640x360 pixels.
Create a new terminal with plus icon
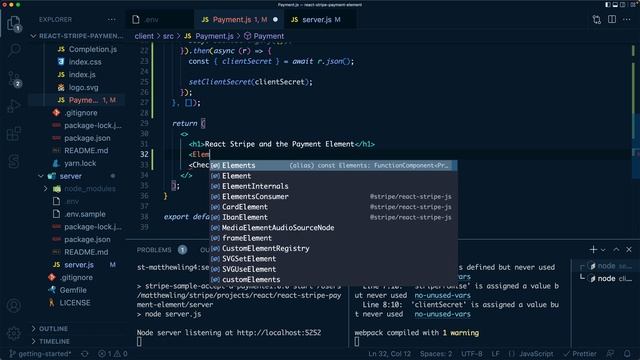click(x=593, y=249)
